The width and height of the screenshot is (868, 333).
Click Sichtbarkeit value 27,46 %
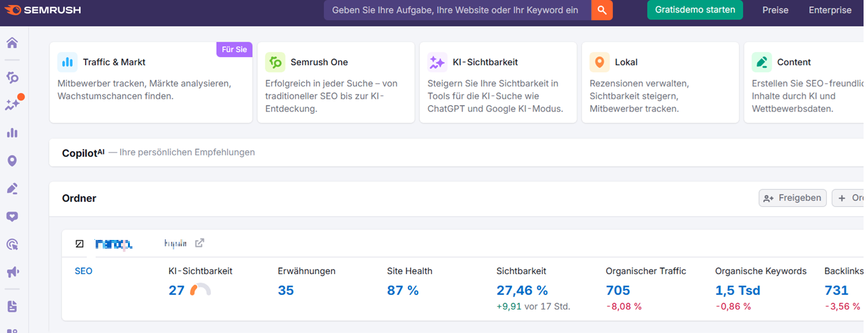pyautogui.click(x=522, y=291)
